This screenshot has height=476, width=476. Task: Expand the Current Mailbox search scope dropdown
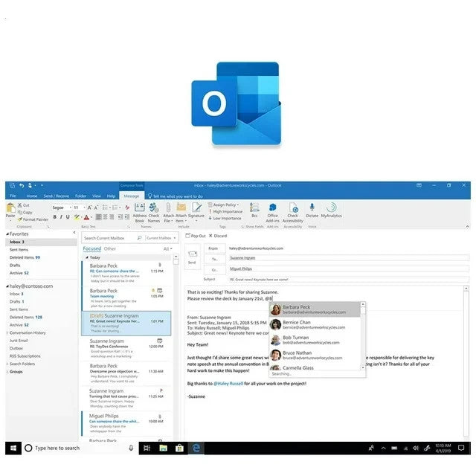[x=161, y=237]
